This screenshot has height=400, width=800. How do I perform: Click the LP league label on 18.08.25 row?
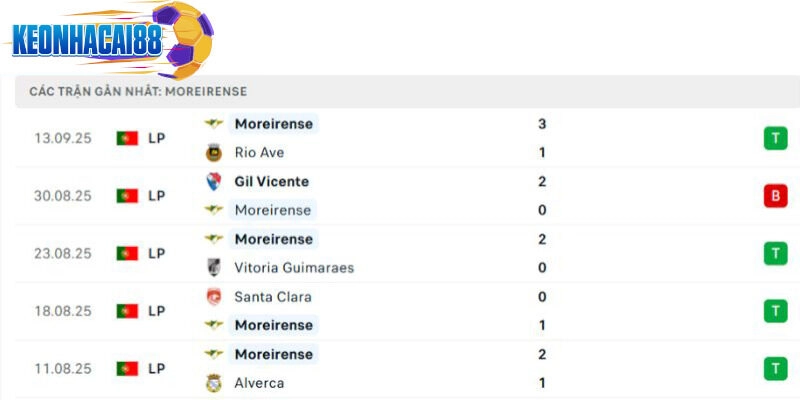coord(157,311)
